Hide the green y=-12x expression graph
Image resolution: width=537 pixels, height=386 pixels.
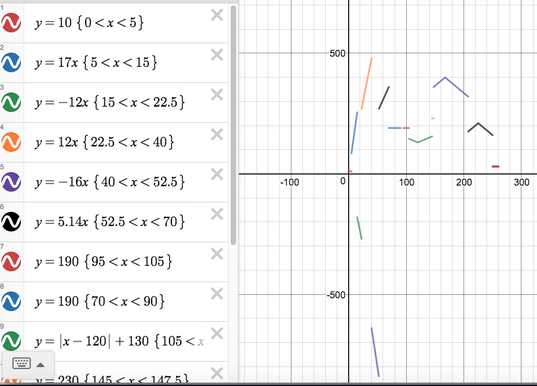pyautogui.click(x=11, y=102)
